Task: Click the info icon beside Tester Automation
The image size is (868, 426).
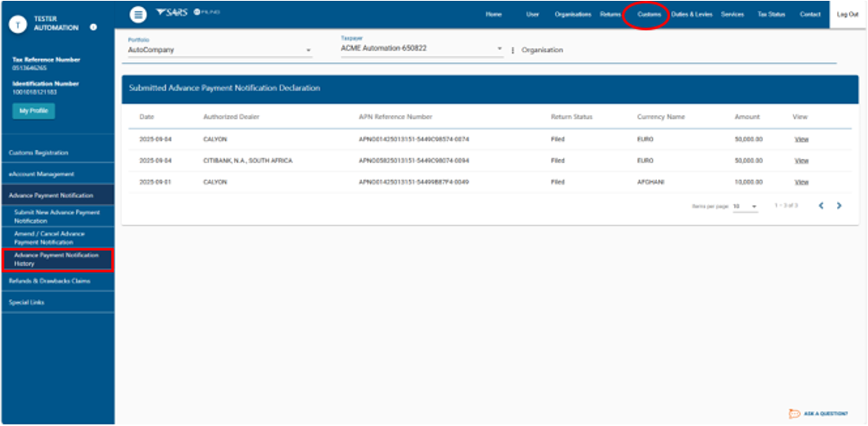Action: coord(93,27)
